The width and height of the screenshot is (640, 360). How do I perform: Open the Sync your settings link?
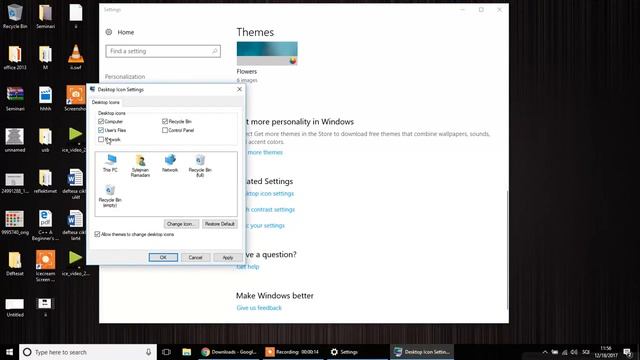[x=265, y=225]
